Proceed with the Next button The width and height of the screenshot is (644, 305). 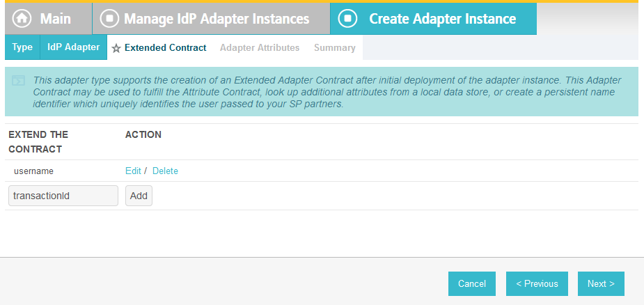[x=601, y=283]
